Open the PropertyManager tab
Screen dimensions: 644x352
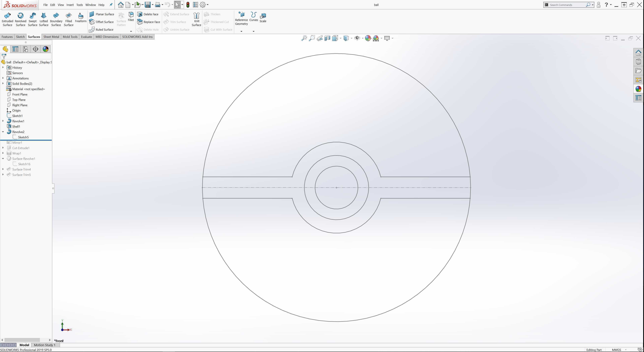click(x=15, y=49)
